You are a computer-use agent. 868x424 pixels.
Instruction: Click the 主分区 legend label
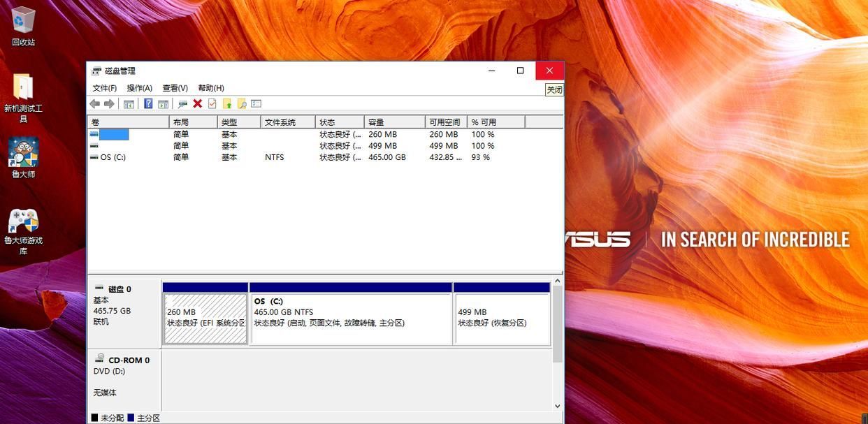click(149, 418)
